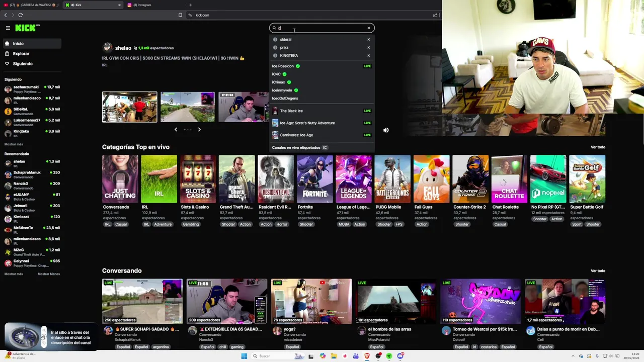Open Slots & Casino category card

(x=198, y=179)
